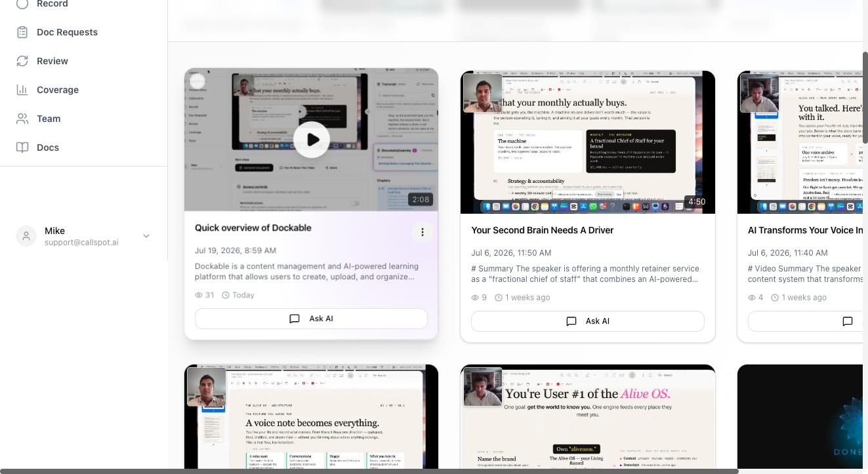Click the chat bubble icon in Quick overview Ask AI
This screenshot has width=868, height=474.
coord(295,319)
